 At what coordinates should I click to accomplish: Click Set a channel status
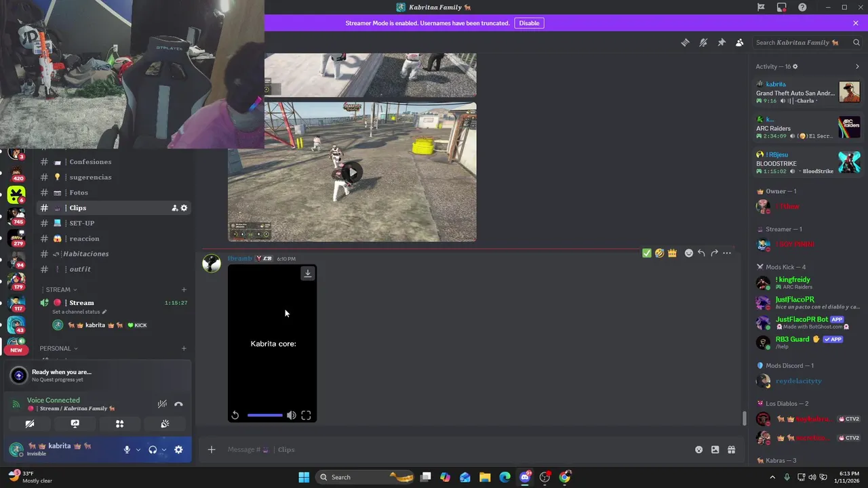click(79, 312)
